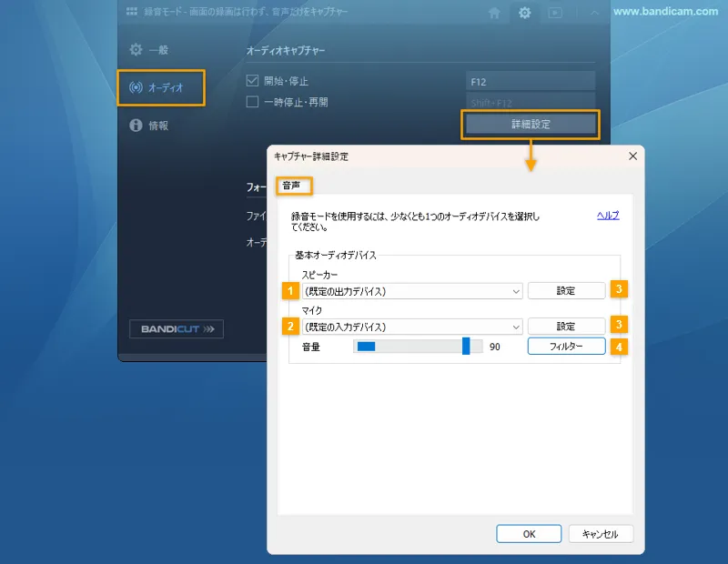Open the video playback icon in title bar
The image size is (728, 564).
555,13
